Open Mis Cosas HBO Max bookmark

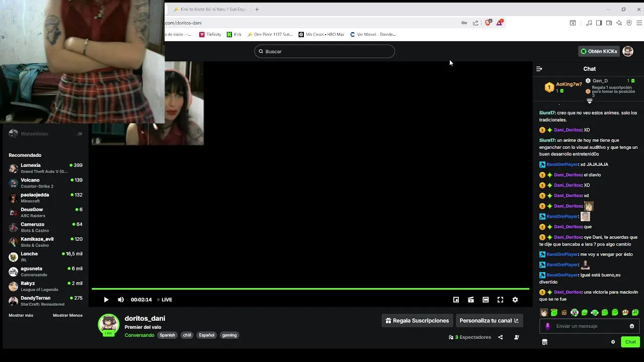[x=321, y=35]
